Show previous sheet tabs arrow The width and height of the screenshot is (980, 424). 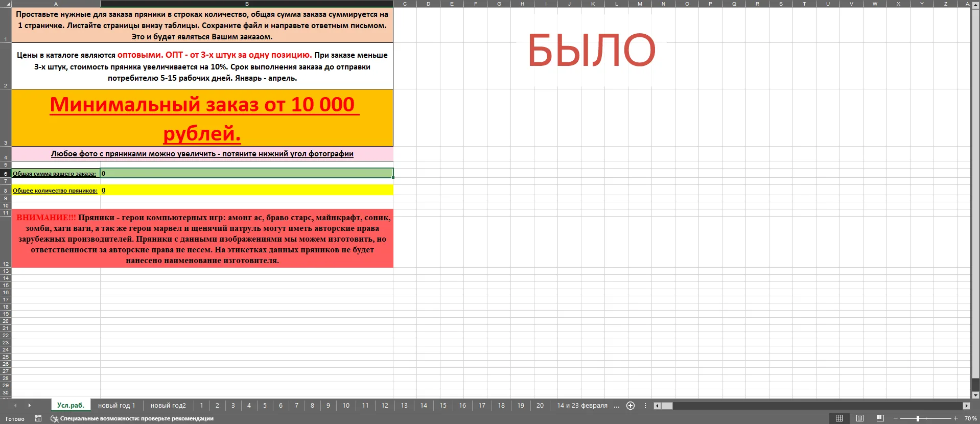(15, 406)
